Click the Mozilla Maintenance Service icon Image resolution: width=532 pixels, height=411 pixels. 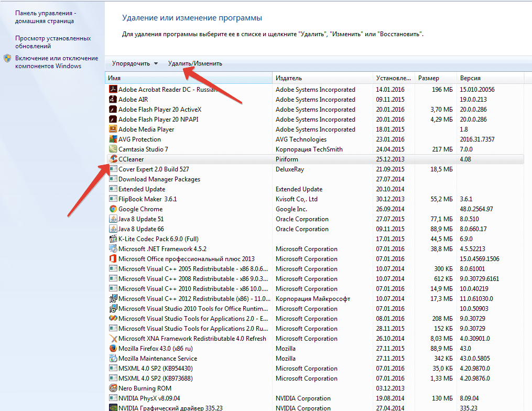click(113, 359)
